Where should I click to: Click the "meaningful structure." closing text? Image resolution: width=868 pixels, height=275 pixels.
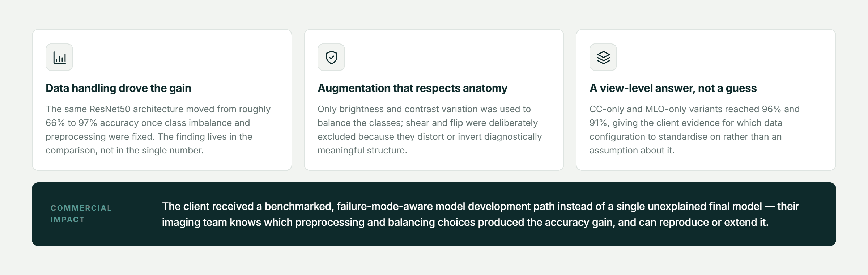[x=362, y=151]
